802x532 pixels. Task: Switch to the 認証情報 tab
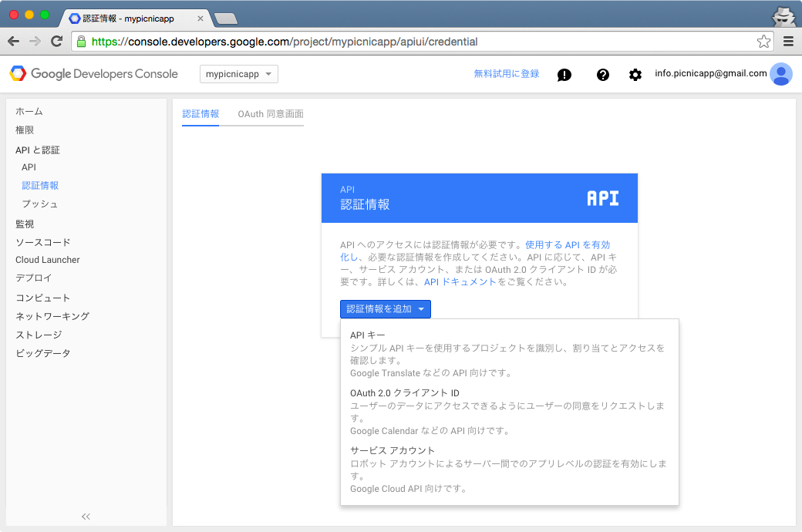click(x=200, y=114)
